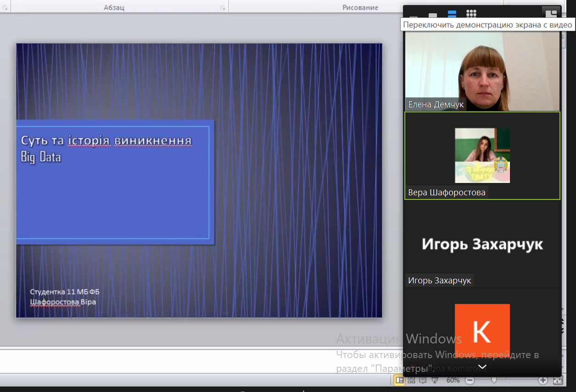Fit slide to current window
The image size is (576, 392).
point(558,380)
